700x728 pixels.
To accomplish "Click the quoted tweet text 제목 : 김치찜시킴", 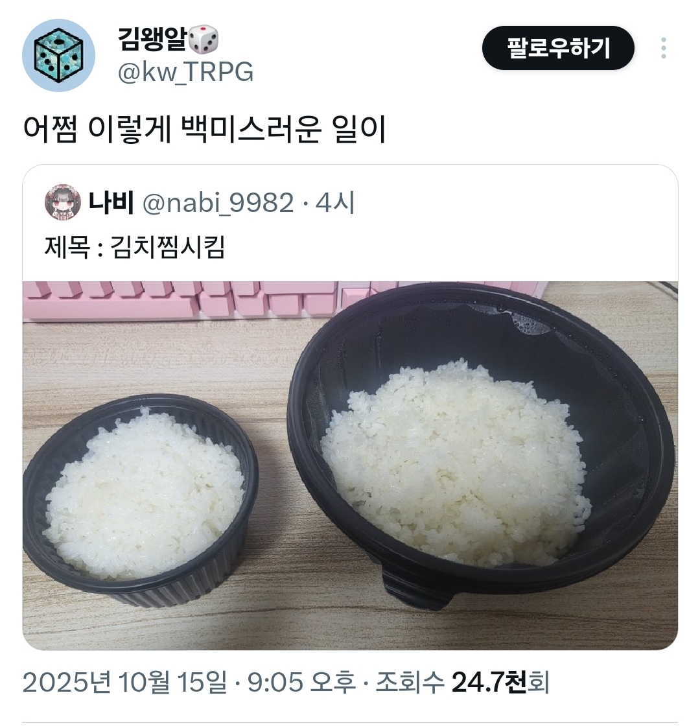I will pos(135,248).
